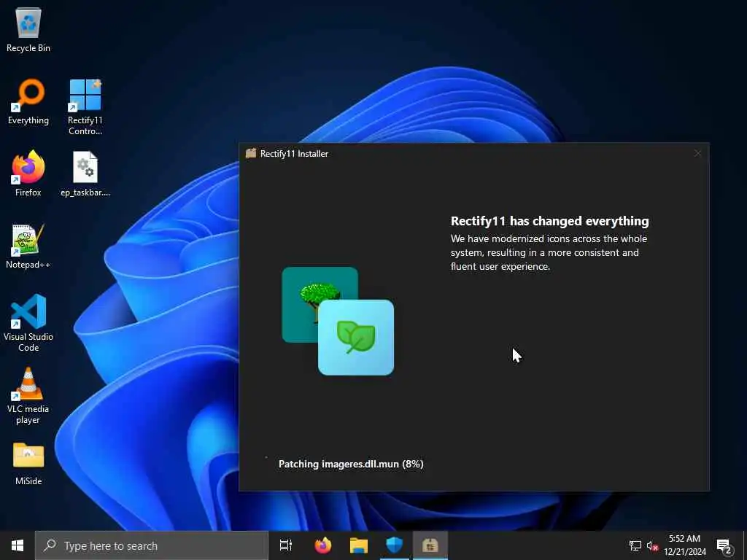Close the Rectify11 Installer window
This screenshot has width=747, height=560.
click(x=697, y=153)
